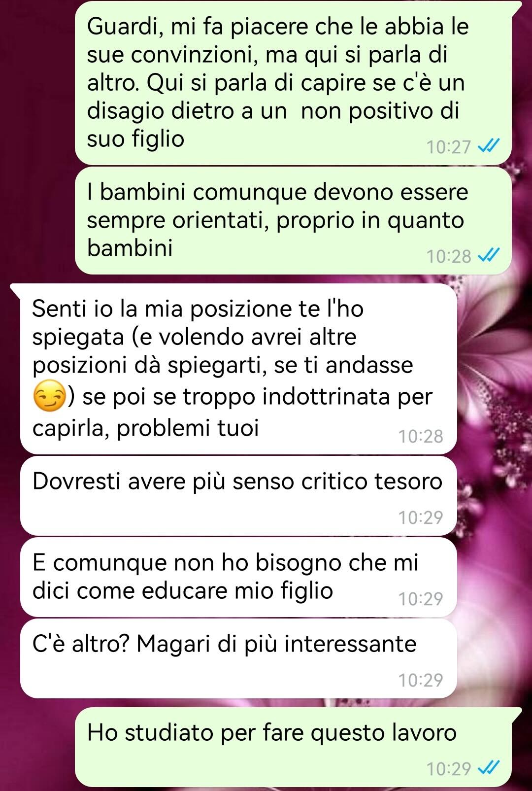Tap the 10:29 time on the last sent message
The image size is (532, 791).
pyautogui.click(x=448, y=769)
